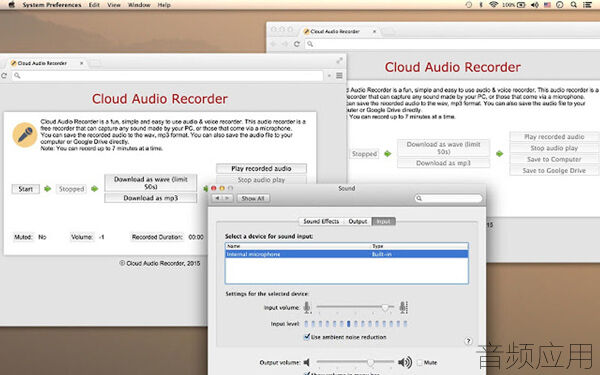The width and height of the screenshot is (600, 375).
Task: Click the fullscreen arrows in front browser
Action: pos(339,61)
